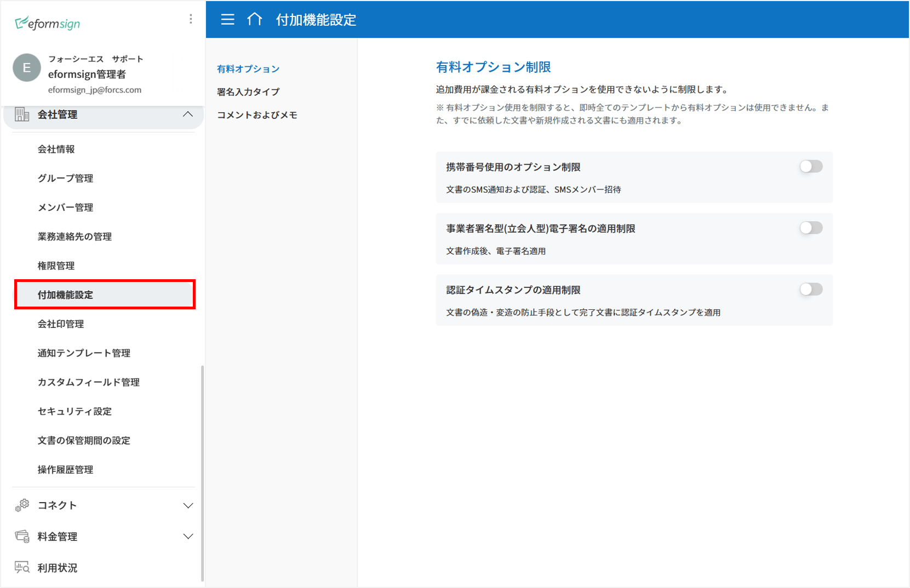Go to セキュリティ設定 page
Viewport: 910px width, 588px height.
[75, 411]
